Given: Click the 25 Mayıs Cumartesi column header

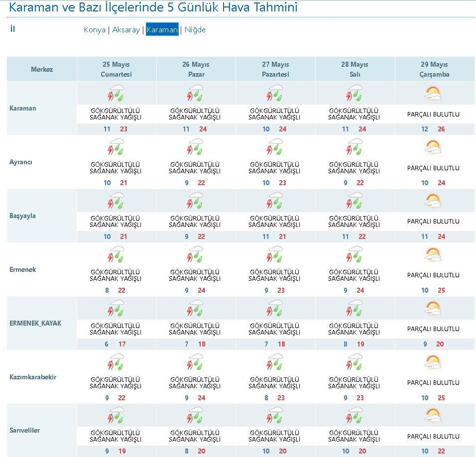Looking at the screenshot, I should (x=116, y=69).
